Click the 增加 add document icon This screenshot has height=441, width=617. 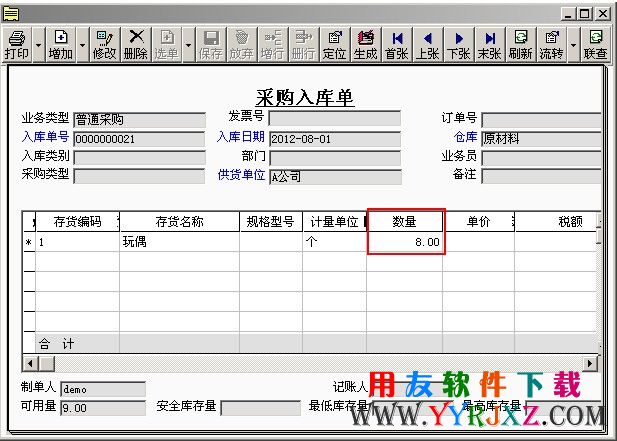tap(61, 45)
